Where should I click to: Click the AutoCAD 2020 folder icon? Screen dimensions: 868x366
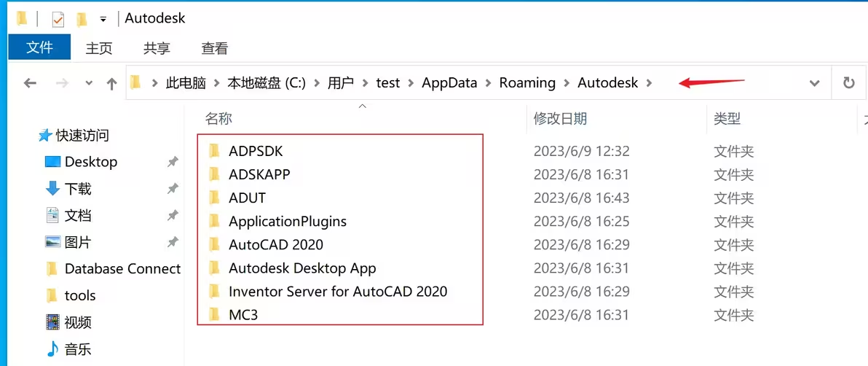point(214,244)
